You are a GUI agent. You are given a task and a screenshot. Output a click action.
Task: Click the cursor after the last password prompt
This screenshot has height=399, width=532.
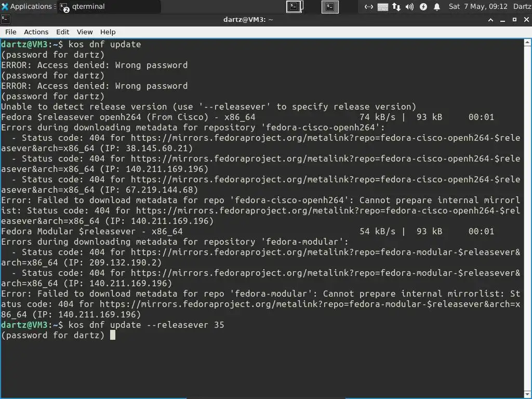113,335
